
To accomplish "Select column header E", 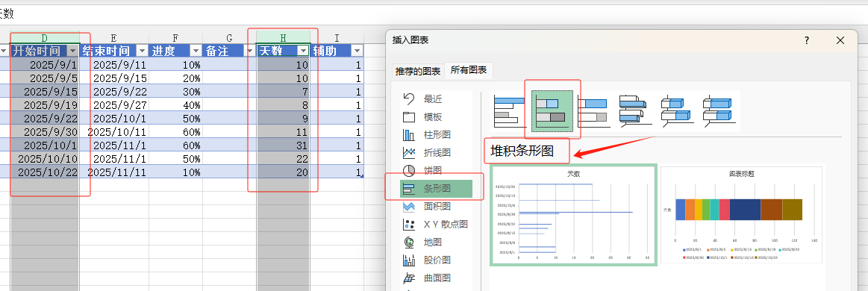I will pos(114,37).
